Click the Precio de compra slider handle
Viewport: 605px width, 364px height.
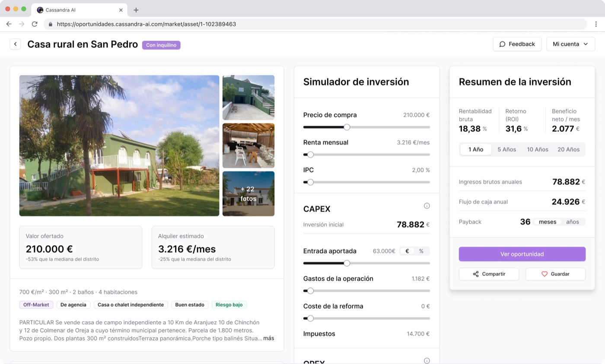[347, 127]
